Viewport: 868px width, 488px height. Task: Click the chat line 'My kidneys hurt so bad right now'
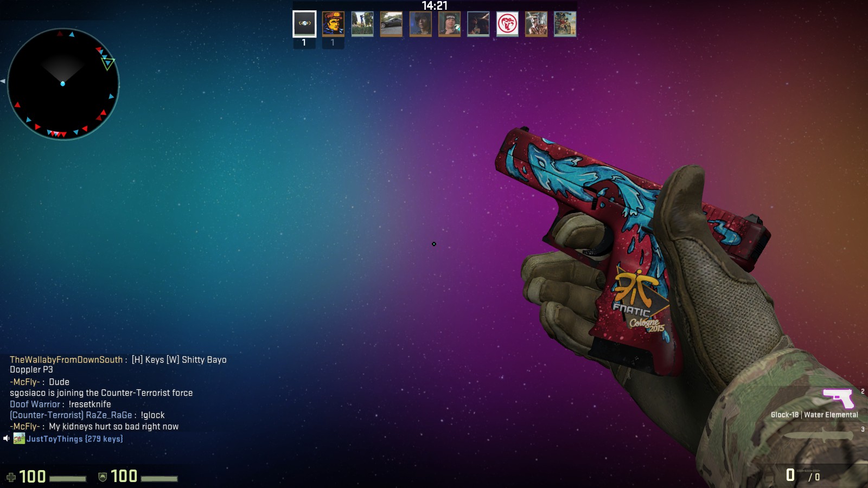(94, 426)
